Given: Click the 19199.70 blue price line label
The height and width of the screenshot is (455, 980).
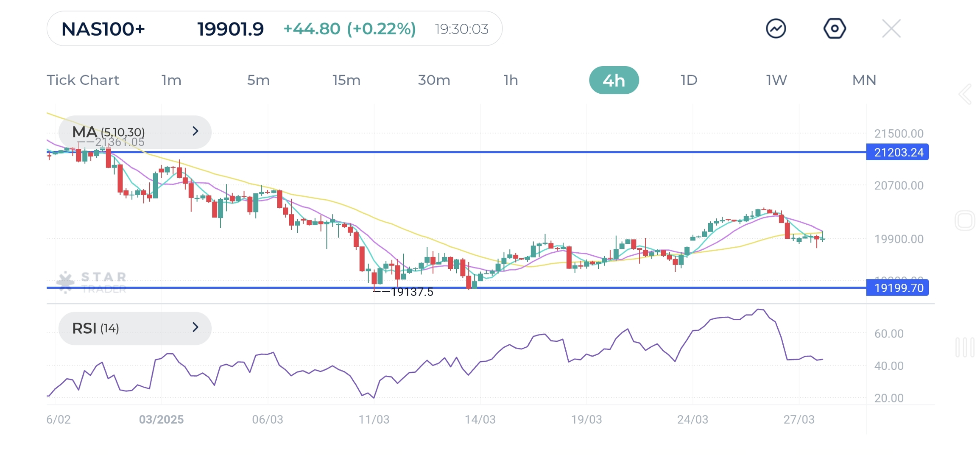Looking at the screenshot, I should 897,288.
